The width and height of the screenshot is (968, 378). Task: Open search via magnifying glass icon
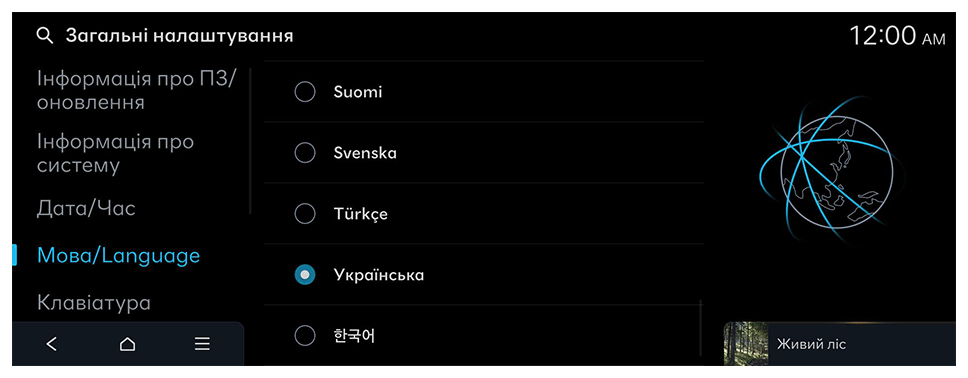pos(45,36)
